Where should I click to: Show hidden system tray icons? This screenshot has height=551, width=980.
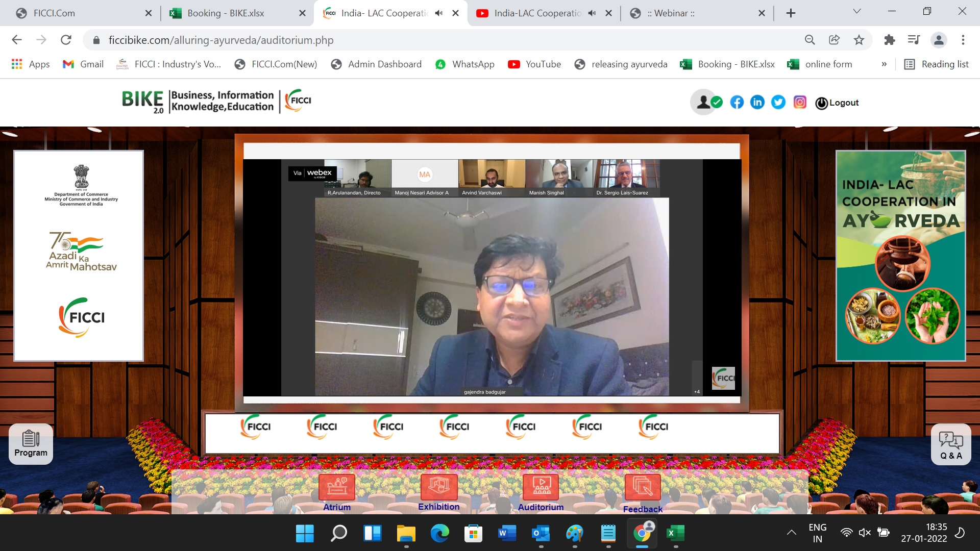click(792, 533)
